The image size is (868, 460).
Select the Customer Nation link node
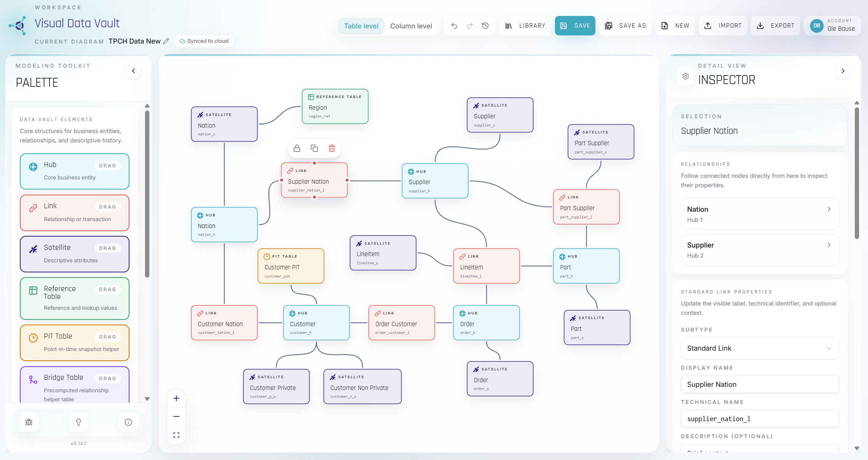224,323
